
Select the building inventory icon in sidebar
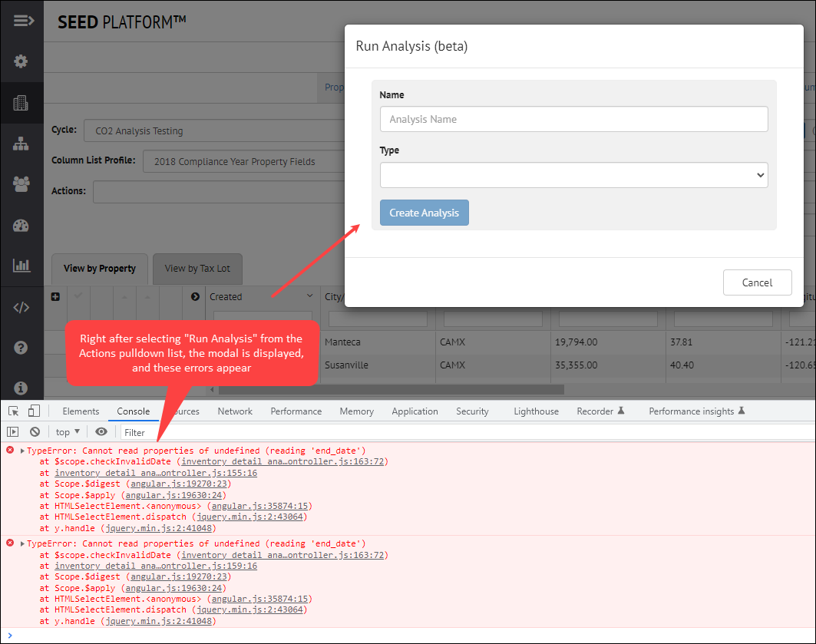point(21,102)
